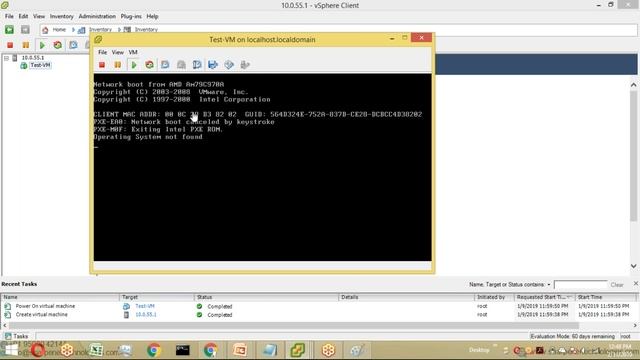Viewport: 640px width, 360px height.
Task: Open command prompt icon in taskbar
Action: pos(182,350)
